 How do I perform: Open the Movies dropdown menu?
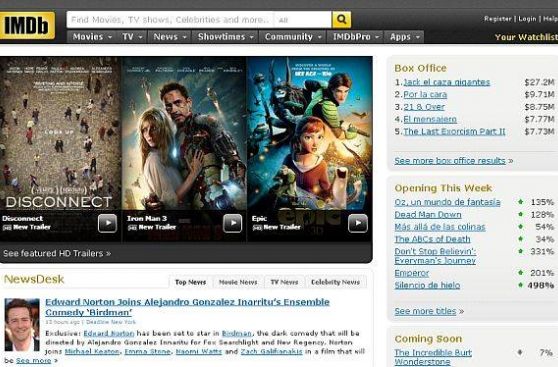tap(92, 37)
